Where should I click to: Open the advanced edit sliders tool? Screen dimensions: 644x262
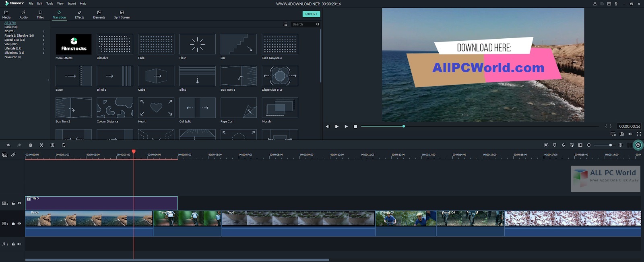(64, 145)
